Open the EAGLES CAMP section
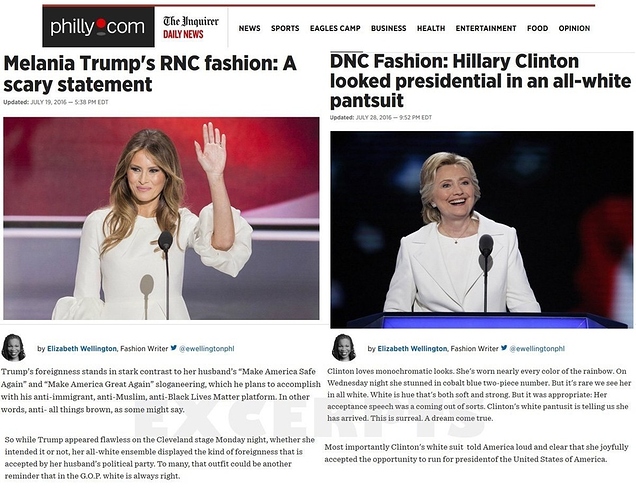The height and width of the screenshot is (500, 636). (x=335, y=28)
